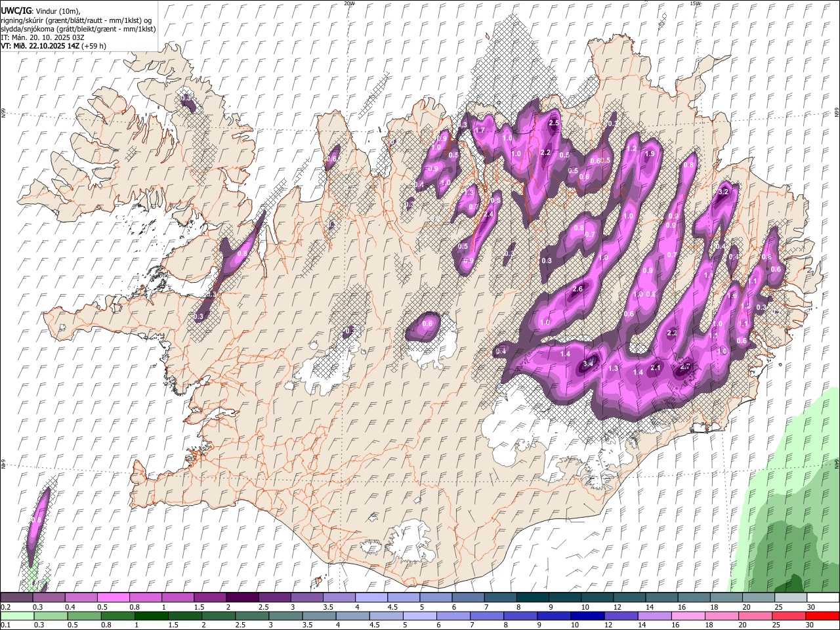Click the 3.5 tick label under rain legend
Image resolution: width=840 pixels, height=630 pixels.
tap(308, 625)
